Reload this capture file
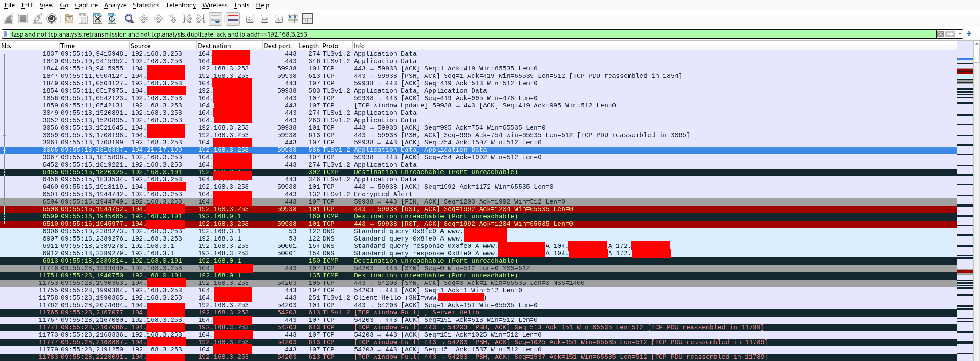 (x=112, y=19)
